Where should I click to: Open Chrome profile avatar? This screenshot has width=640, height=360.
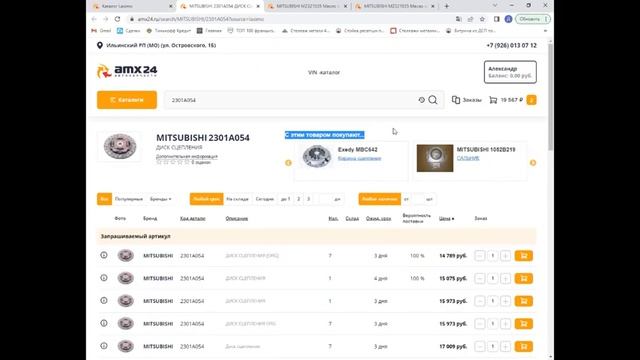[x=508, y=19]
